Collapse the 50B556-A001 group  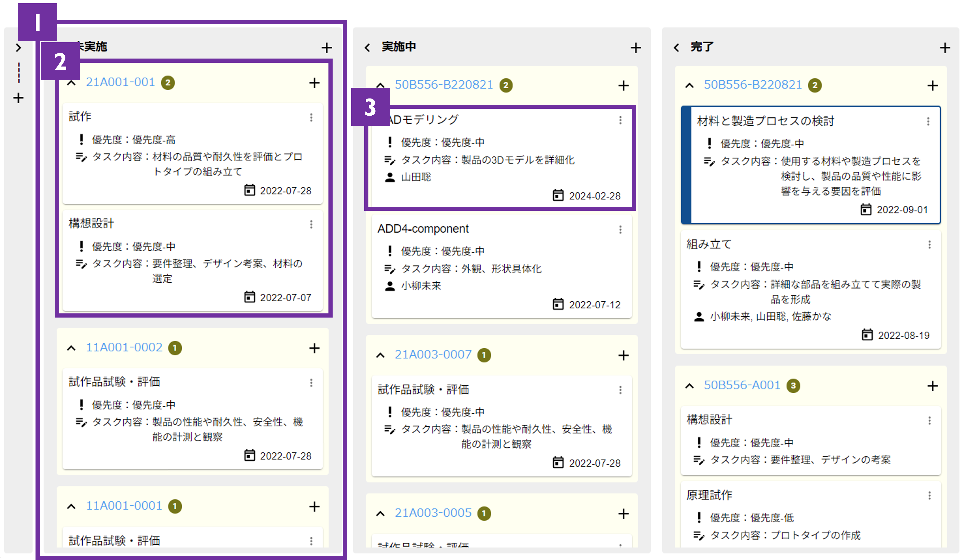point(689,386)
